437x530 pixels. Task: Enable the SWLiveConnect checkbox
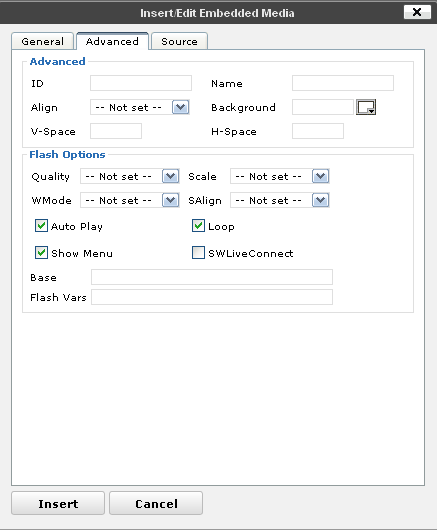click(198, 253)
